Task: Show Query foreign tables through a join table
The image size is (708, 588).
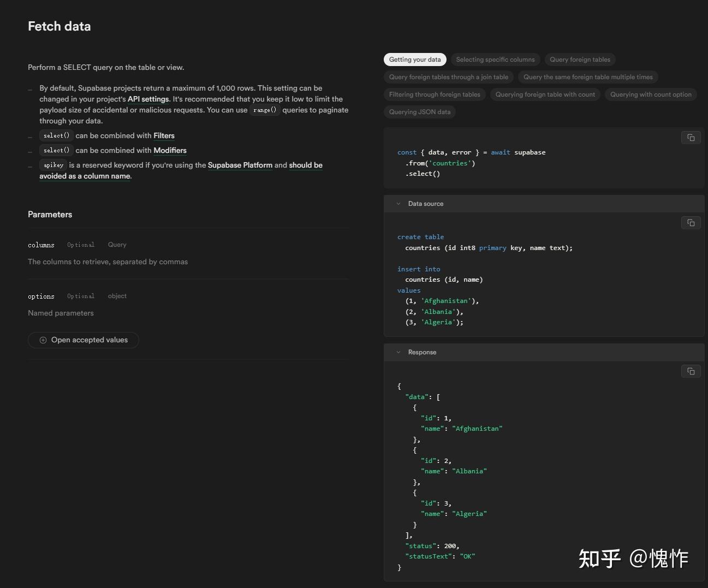Action: pos(449,77)
